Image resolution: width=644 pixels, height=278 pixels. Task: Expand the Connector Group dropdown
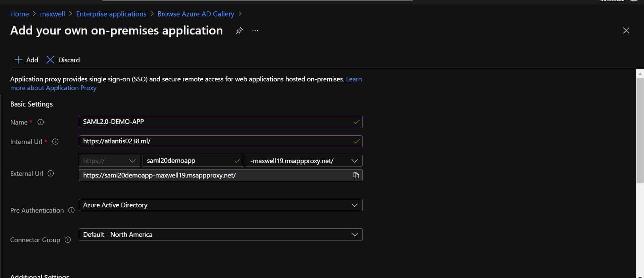coord(220,234)
